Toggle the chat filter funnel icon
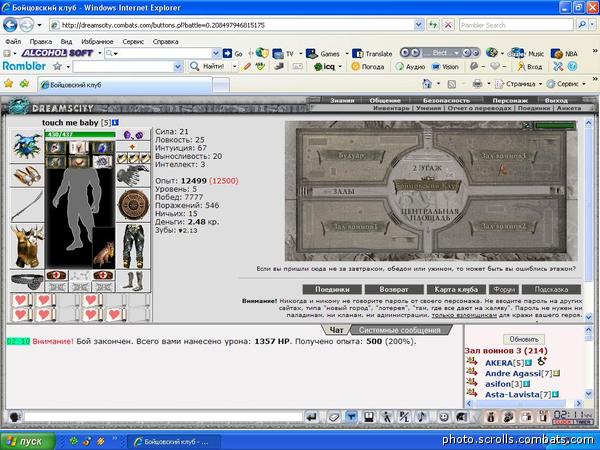The height and width of the screenshot is (450, 600). coord(351,417)
